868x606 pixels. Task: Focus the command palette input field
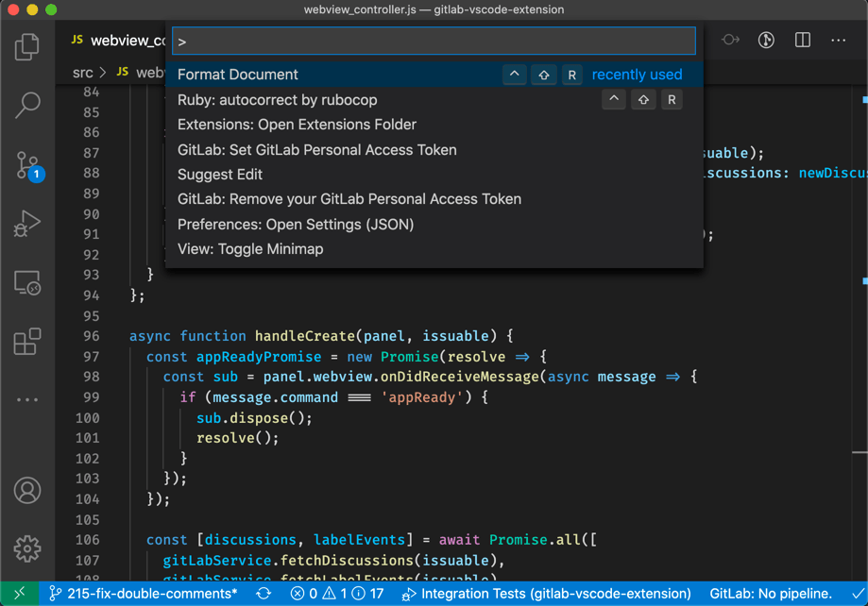[434, 42]
